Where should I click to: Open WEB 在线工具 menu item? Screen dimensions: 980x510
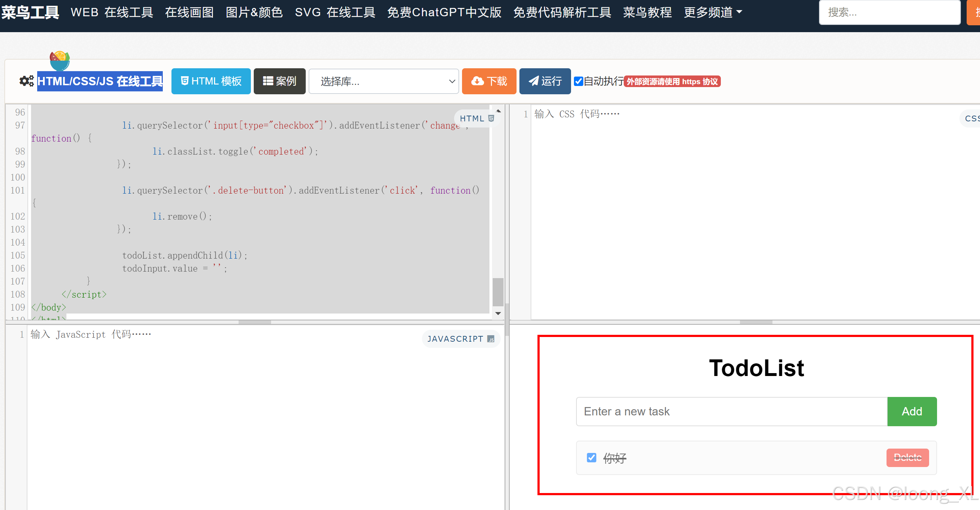pyautogui.click(x=112, y=12)
